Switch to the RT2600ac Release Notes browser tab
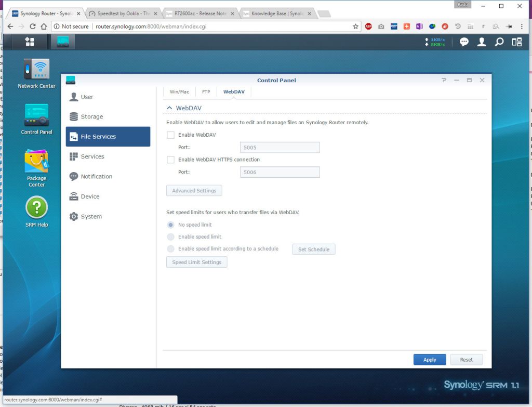This screenshot has height=407, width=532. pos(200,14)
